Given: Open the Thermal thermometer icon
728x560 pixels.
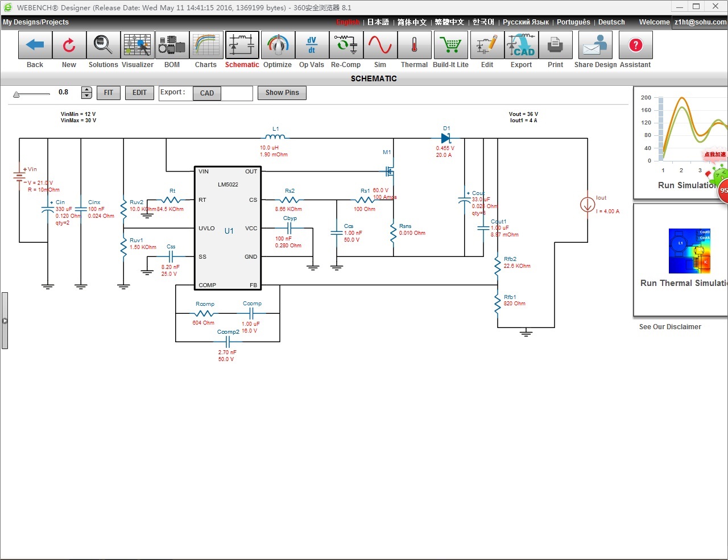Looking at the screenshot, I should click(414, 45).
